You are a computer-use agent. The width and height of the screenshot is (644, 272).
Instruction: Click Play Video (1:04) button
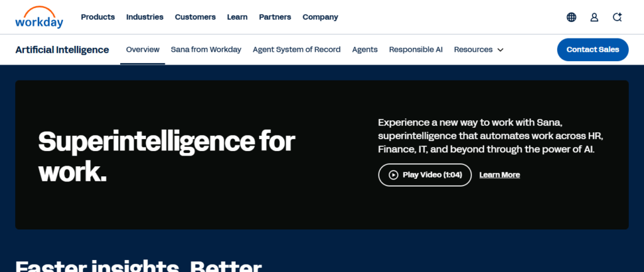(425, 175)
